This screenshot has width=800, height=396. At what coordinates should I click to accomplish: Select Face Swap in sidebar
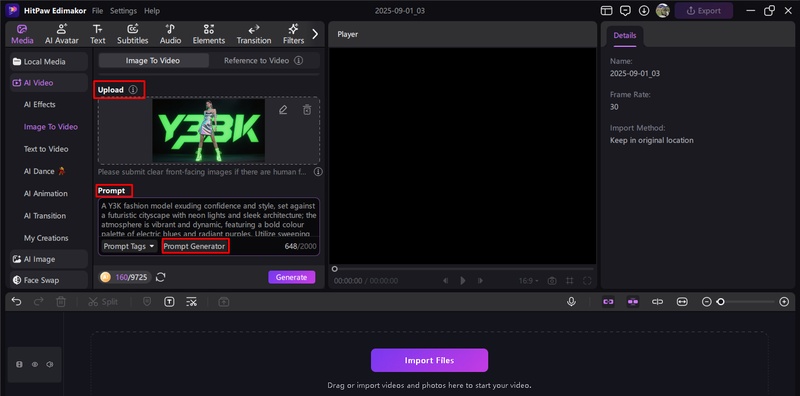tap(48, 280)
